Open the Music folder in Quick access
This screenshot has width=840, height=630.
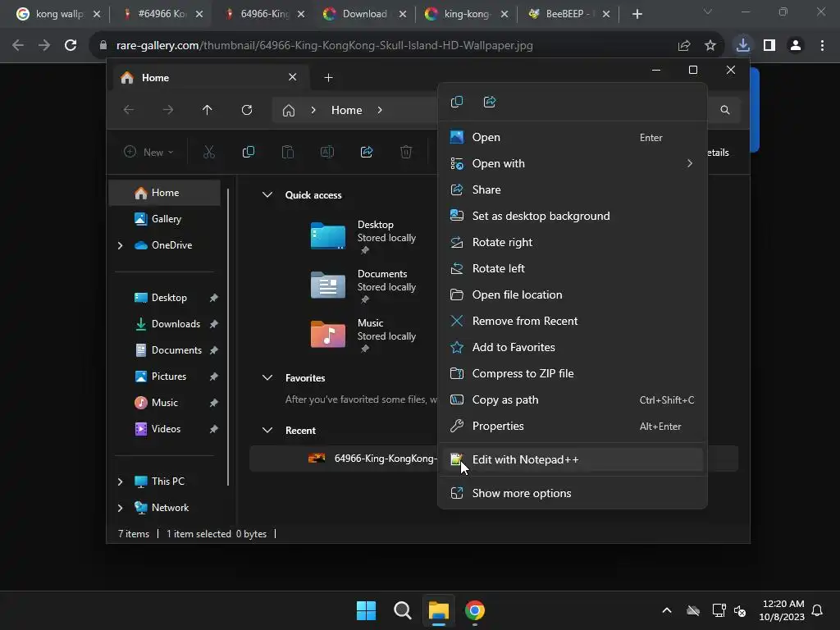click(x=364, y=335)
